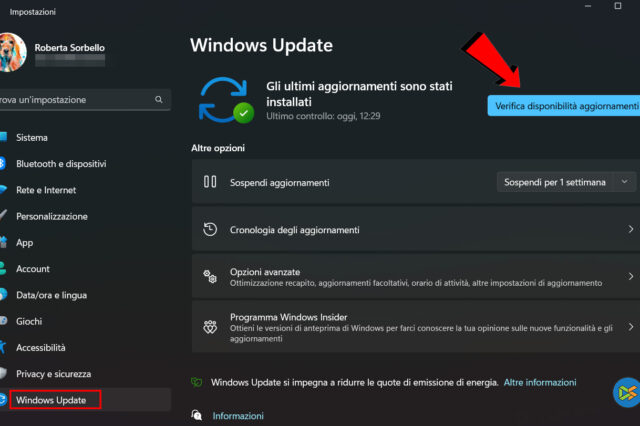Viewport: 640px width, 426px height.
Task: Click the search magnifier icon
Action: pos(159,99)
